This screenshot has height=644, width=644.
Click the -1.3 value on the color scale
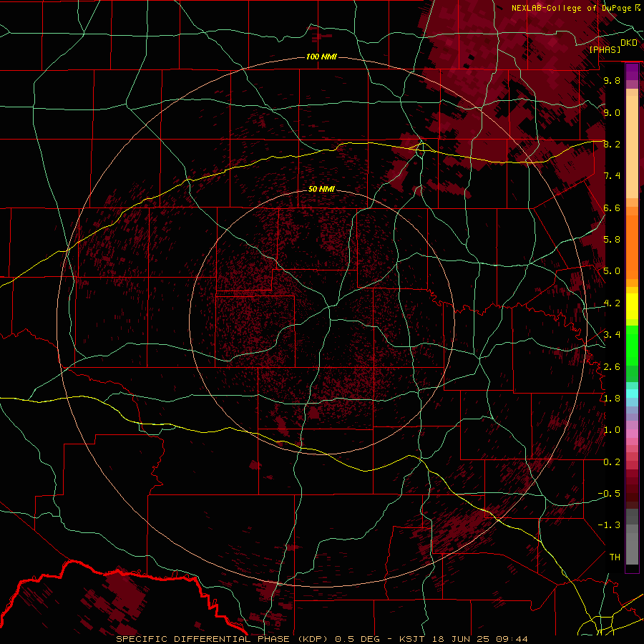tap(609, 525)
